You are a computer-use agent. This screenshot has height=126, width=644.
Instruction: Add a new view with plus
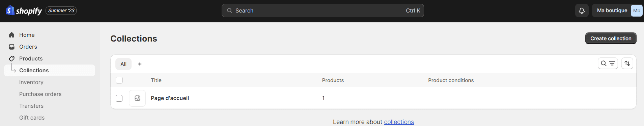point(140,64)
